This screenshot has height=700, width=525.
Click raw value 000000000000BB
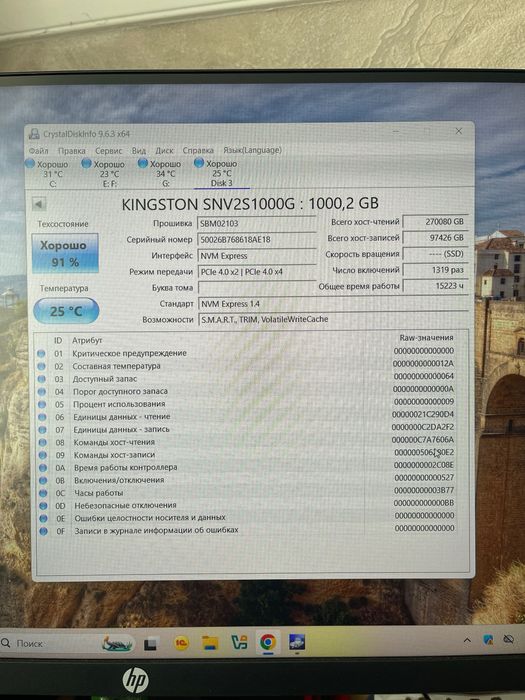[x=424, y=503]
